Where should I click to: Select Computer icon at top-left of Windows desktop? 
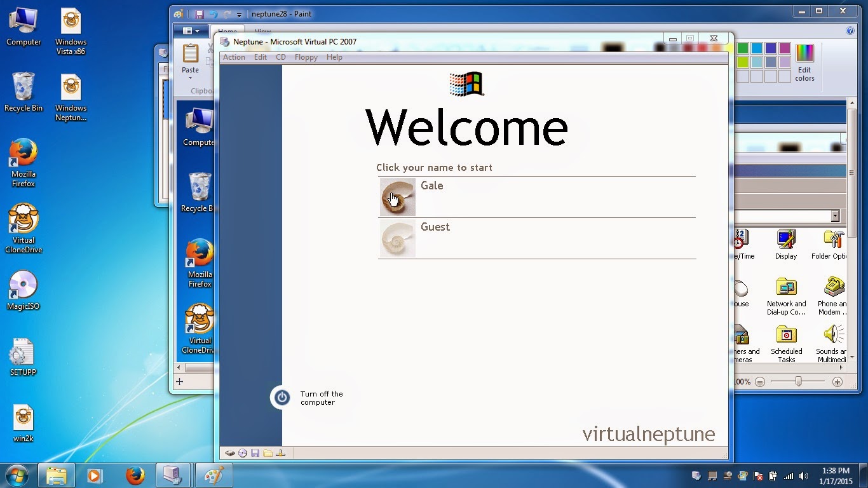point(24,27)
